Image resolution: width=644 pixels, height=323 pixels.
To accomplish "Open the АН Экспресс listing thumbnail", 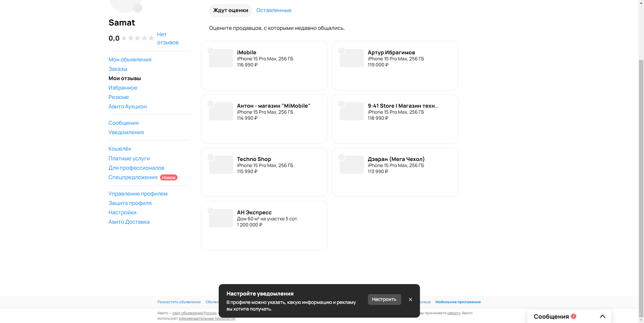I will [x=221, y=218].
